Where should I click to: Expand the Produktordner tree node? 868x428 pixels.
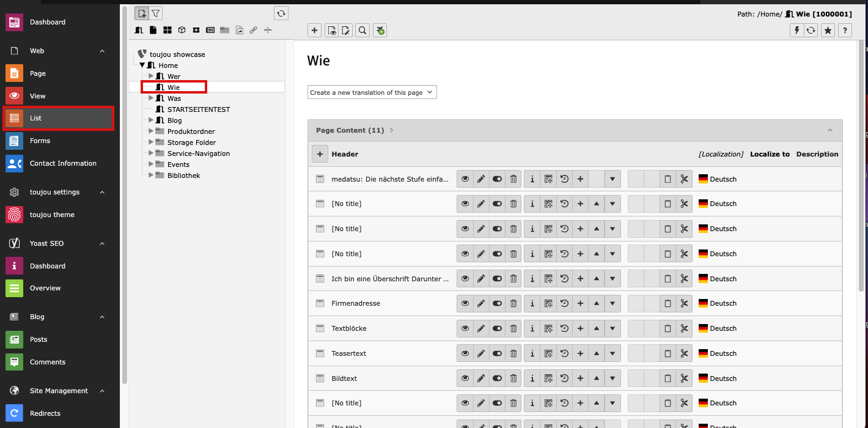(x=151, y=131)
